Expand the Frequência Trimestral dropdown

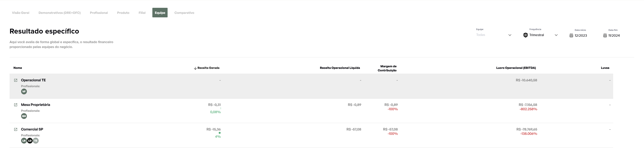[556, 35]
